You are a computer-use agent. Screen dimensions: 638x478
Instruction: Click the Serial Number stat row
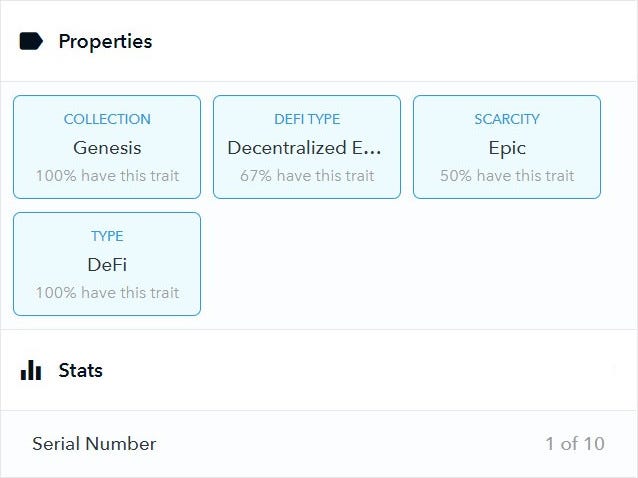tap(319, 443)
